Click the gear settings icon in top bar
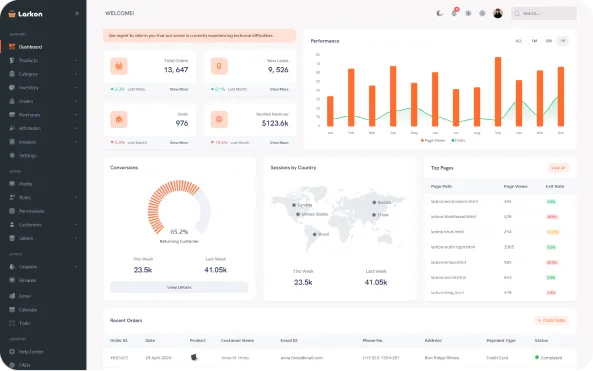This screenshot has width=593, height=371. pos(468,13)
